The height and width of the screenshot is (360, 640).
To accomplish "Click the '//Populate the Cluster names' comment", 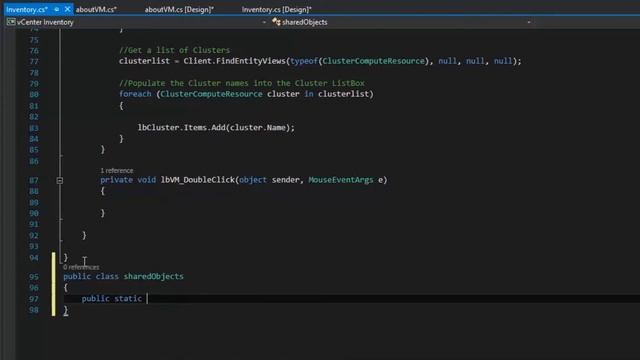I will [242, 83].
